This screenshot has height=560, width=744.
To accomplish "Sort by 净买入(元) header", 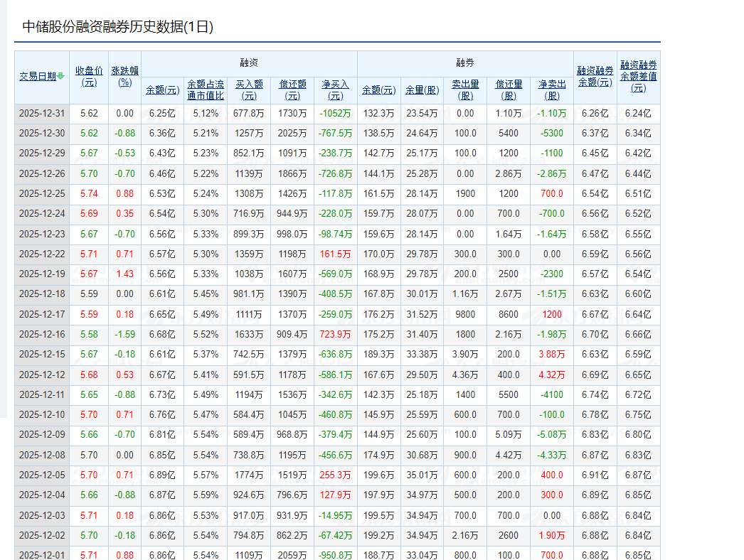I will (336, 90).
